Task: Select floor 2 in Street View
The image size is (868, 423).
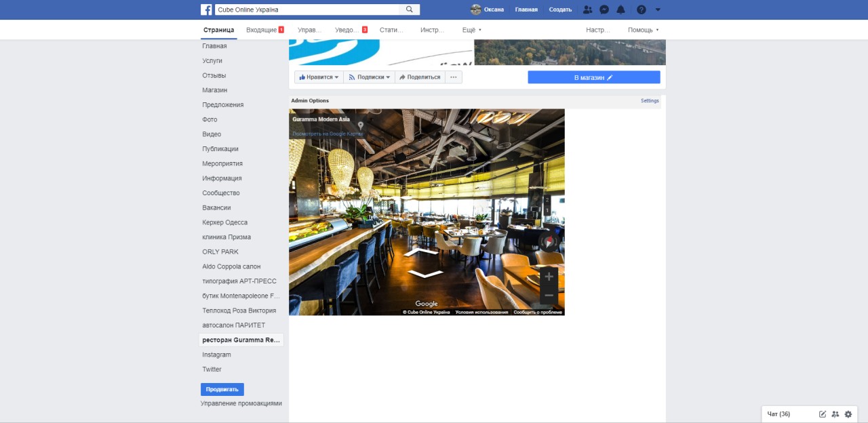Action: (547, 200)
